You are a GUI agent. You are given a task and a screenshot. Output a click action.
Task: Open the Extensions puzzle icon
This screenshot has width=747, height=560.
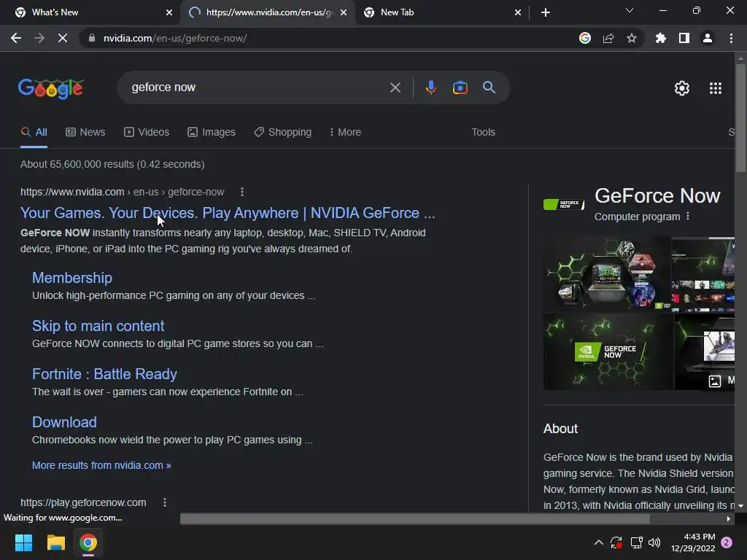tap(661, 38)
